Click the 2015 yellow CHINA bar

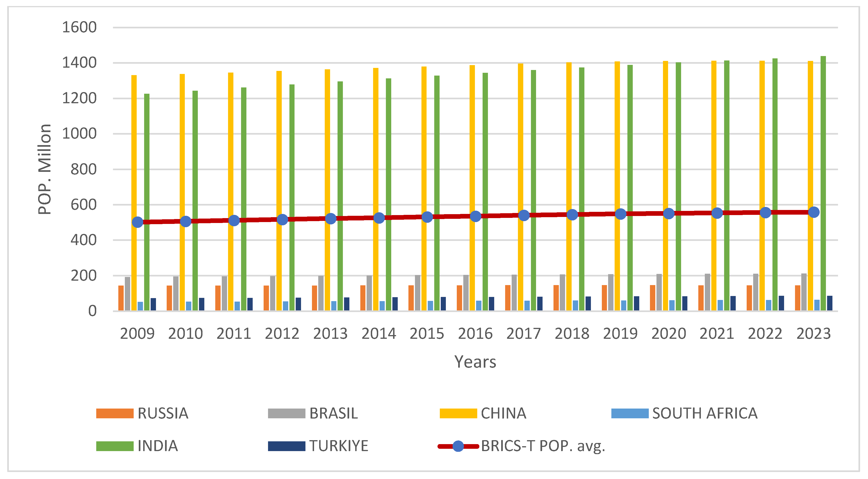[x=424, y=188]
